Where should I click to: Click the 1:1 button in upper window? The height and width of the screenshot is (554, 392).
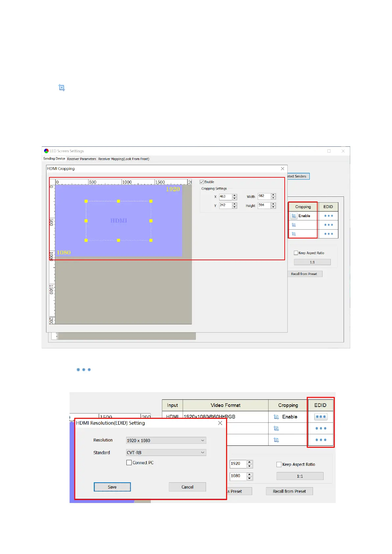point(312,262)
